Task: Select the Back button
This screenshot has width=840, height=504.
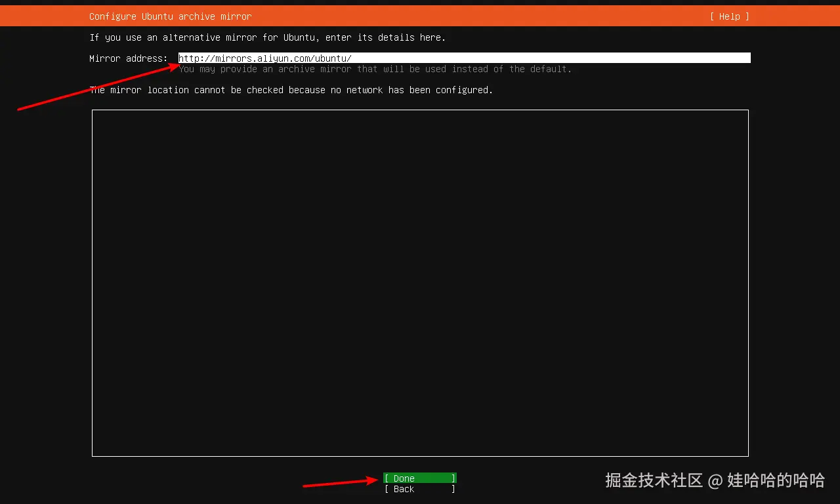Action: pyautogui.click(x=420, y=489)
